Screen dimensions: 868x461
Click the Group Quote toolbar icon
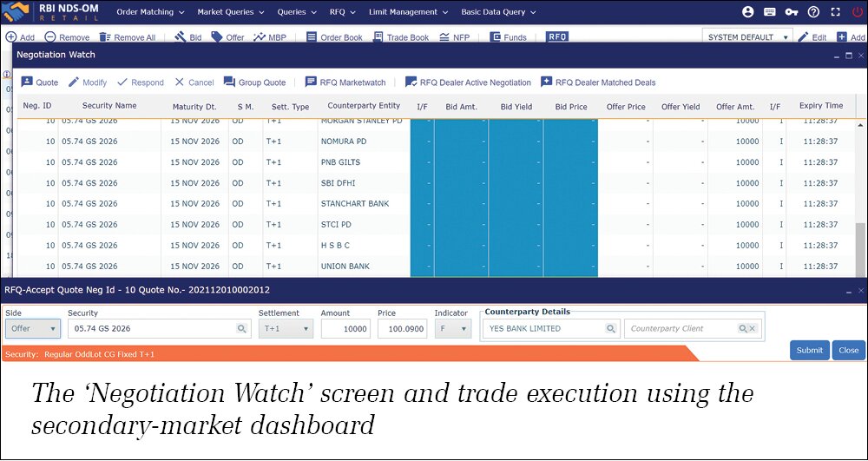[230, 82]
